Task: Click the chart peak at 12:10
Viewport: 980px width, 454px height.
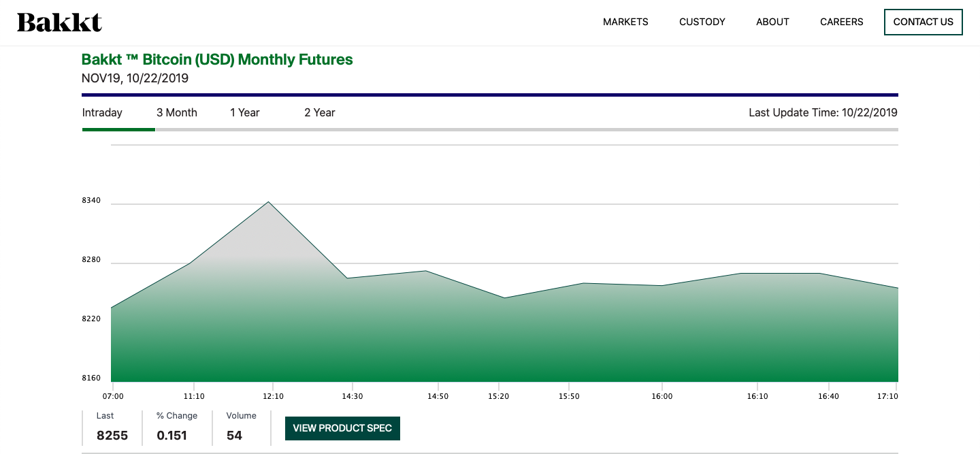Action: [x=269, y=201]
